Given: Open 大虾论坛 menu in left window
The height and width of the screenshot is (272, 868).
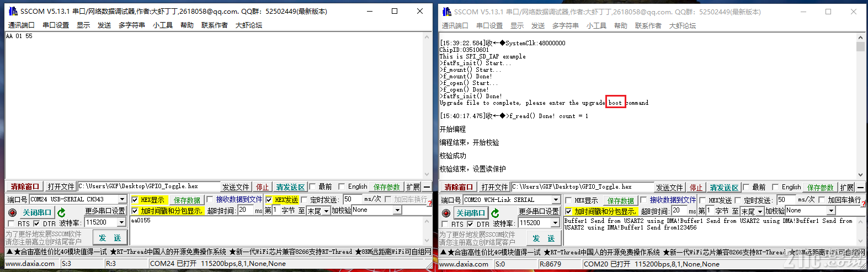Looking at the screenshot, I should pos(249,25).
